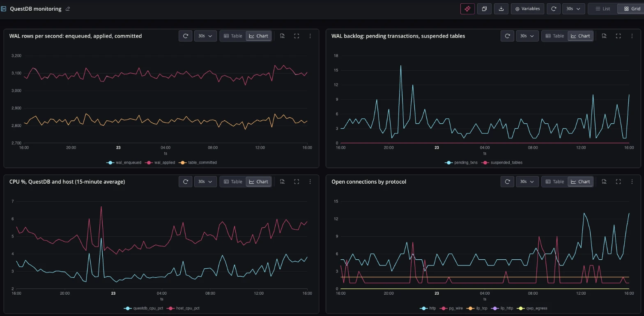Open 30s interval dropdown in WAL backlog panel
This screenshot has height=316, width=644.
click(x=527, y=36)
